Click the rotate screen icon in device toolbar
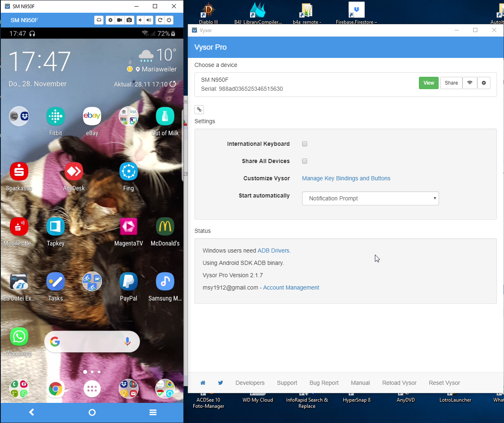This screenshot has height=423, width=504. (160, 20)
